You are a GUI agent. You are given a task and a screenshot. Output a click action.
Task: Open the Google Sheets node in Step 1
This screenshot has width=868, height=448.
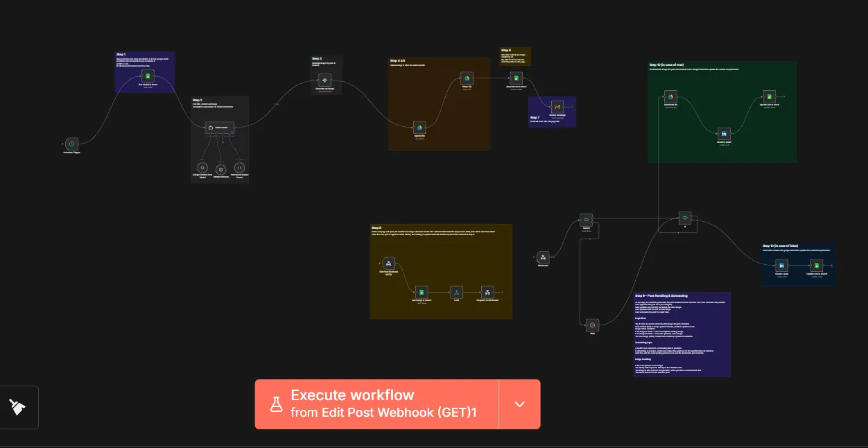click(148, 76)
